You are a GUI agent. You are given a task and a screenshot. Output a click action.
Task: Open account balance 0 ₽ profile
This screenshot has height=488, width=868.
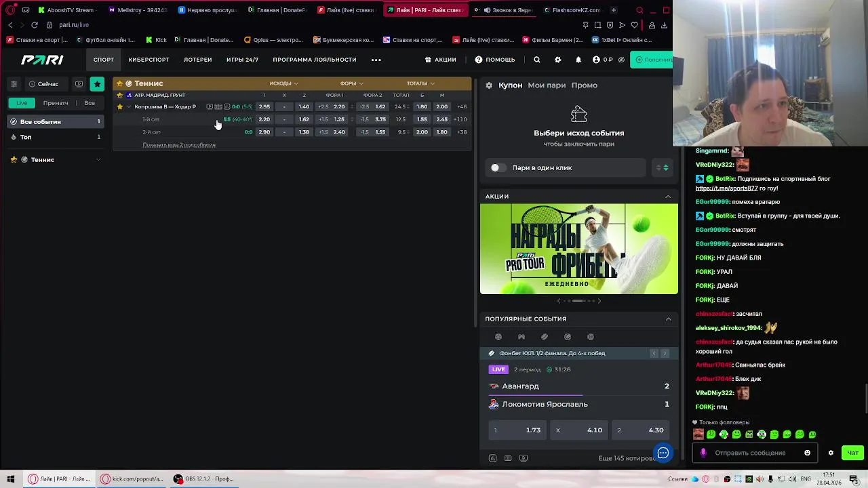602,60
